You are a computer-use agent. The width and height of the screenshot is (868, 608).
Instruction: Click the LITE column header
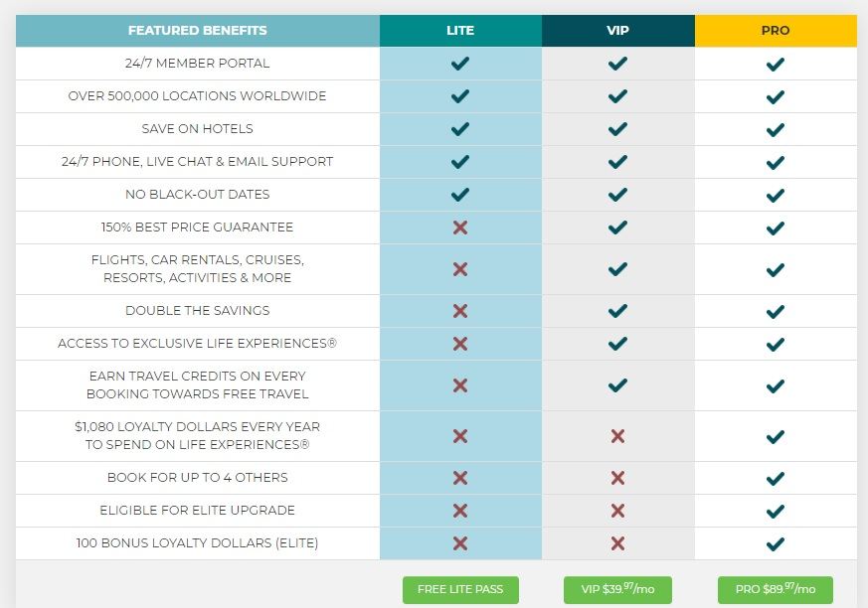click(460, 31)
